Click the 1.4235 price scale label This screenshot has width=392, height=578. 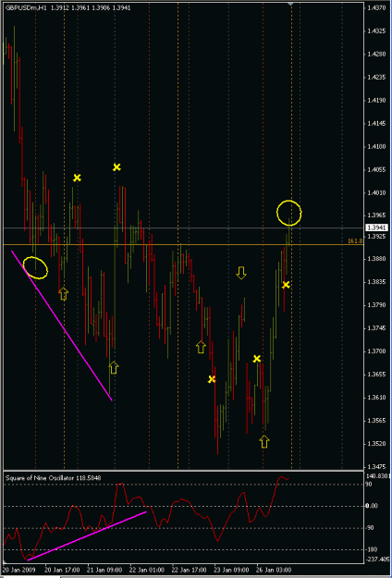pyautogui.click(x=375, y=77)
